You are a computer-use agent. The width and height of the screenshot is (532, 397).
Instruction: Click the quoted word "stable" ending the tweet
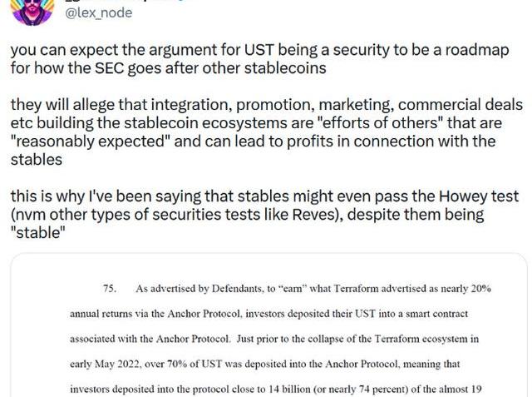click(x=37, y=233)
